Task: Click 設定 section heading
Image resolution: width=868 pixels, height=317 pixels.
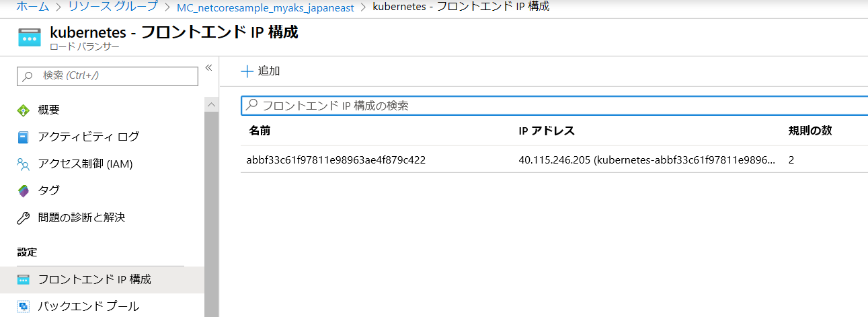Action: click(x=27, y=252)
